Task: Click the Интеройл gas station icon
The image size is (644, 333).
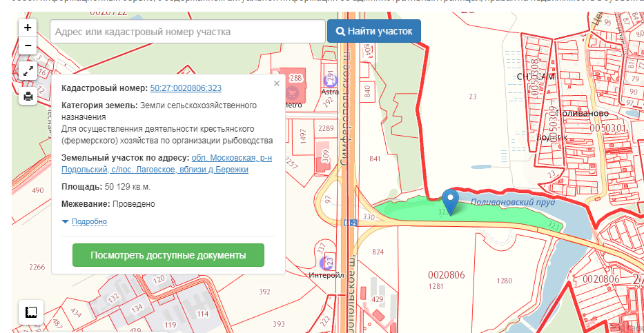Action: (x=328, y=262)
